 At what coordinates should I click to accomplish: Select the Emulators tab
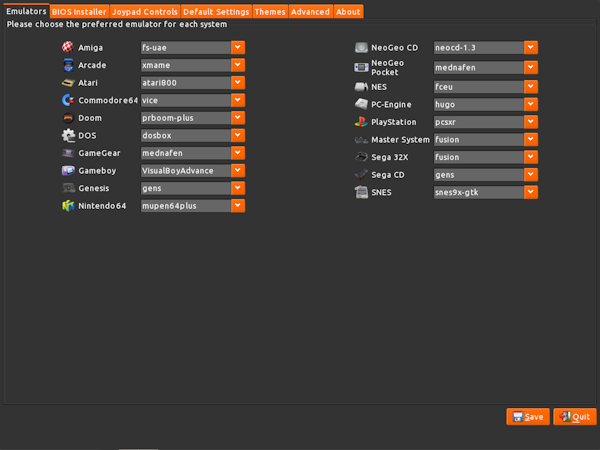tap(26, 11)
